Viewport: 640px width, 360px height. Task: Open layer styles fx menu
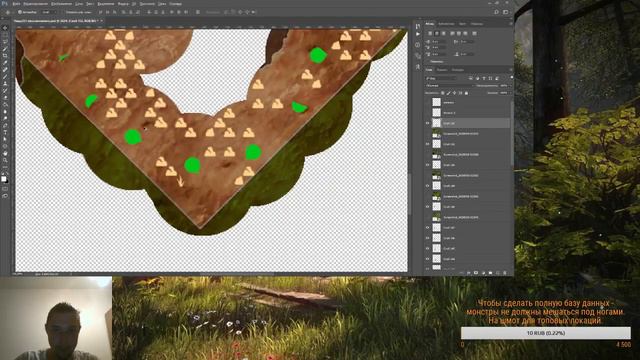469,273
